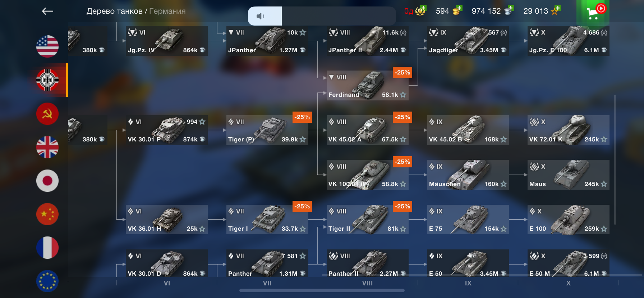This screenshot has width=644, height=298.
Task: Click the horizontal scrollbar at bottom
Action: click(322, 290)
